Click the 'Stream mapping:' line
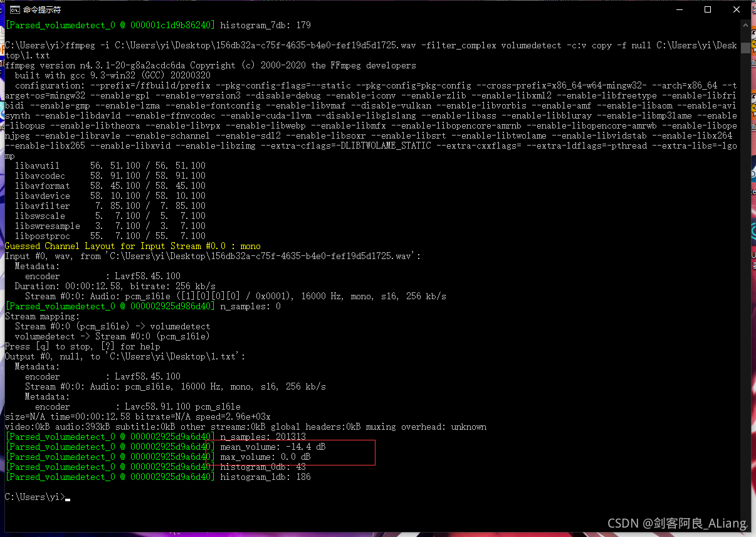756x537 pixels. [43, 316]
